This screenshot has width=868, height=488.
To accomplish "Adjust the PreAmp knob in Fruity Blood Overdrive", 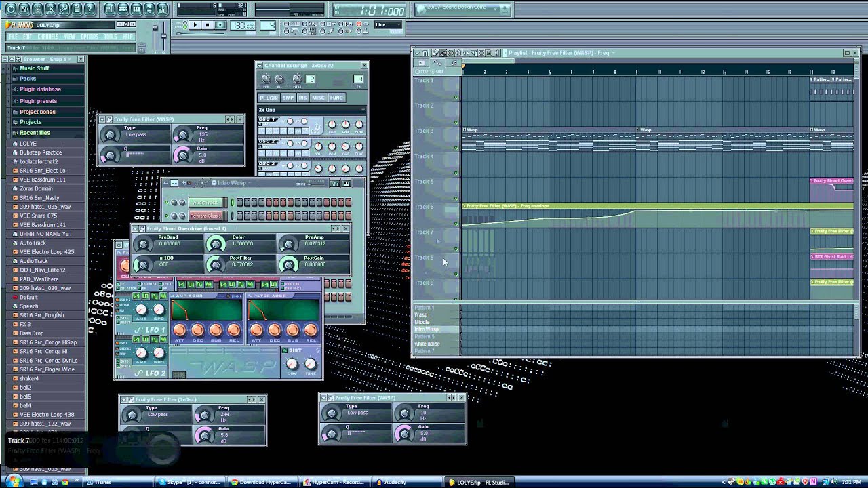I will 289,243.
